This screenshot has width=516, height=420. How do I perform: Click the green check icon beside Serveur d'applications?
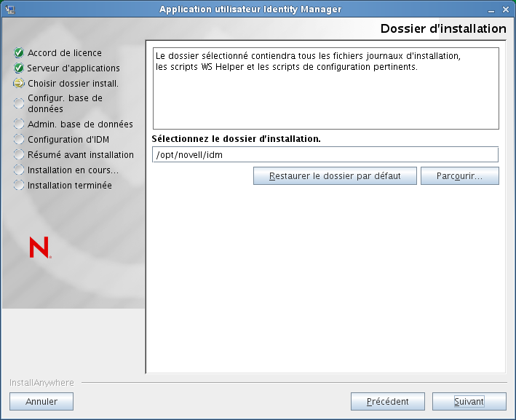coord(19,68)
